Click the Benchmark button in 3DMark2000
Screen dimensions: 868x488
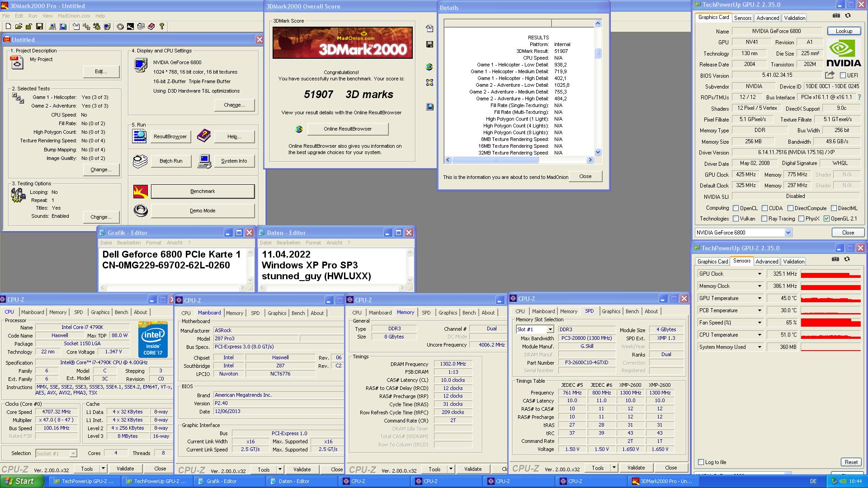coord(203,191)
